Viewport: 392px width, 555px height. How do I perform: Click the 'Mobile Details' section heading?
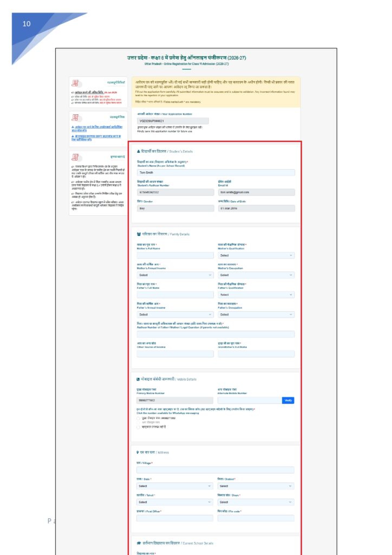[168, 379]
